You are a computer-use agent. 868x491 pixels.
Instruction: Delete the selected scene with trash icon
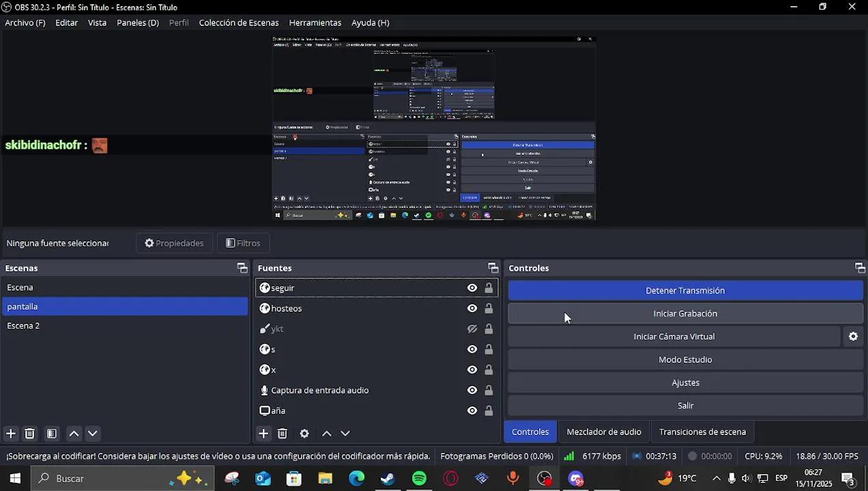pyautogui.click(x=30, y=434)
